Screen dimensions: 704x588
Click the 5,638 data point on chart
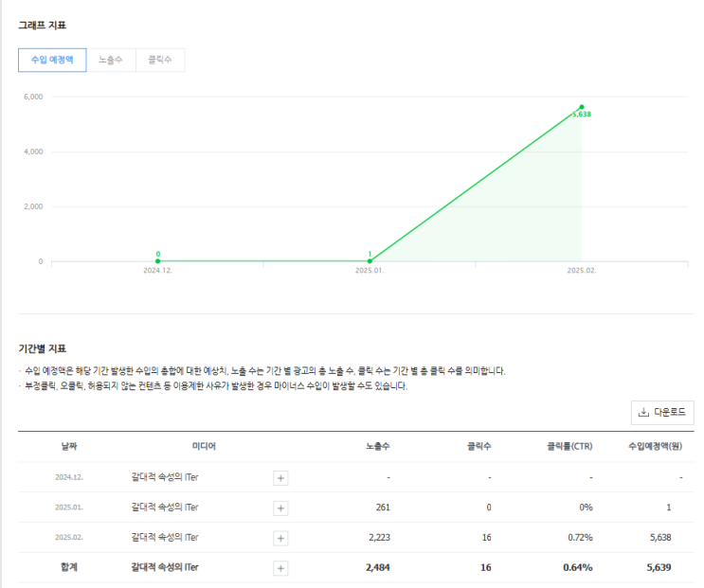coord(582,107)
